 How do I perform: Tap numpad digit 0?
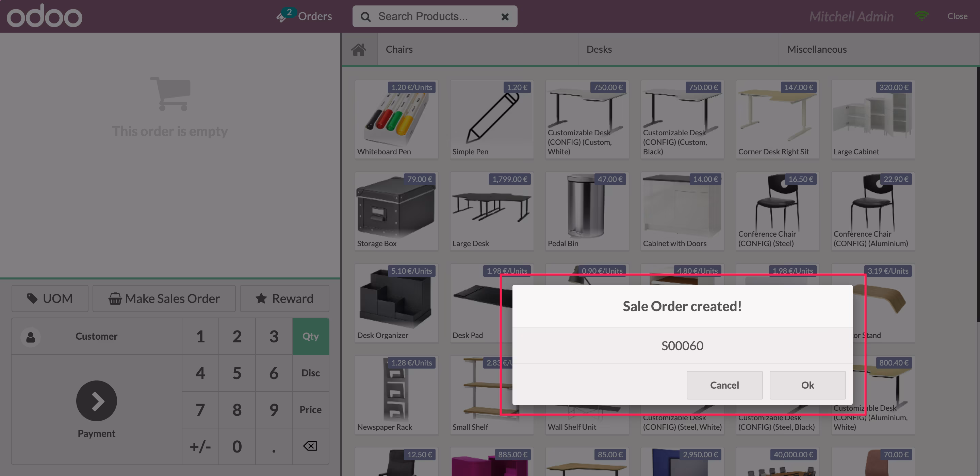[x=237, y=446]
